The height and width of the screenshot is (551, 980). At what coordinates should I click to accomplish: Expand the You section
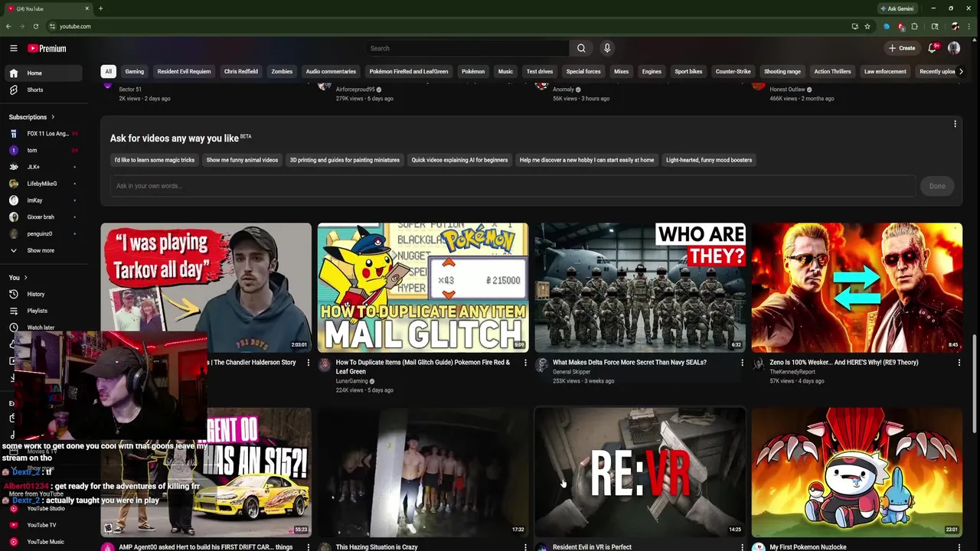[x=18, y=278]
